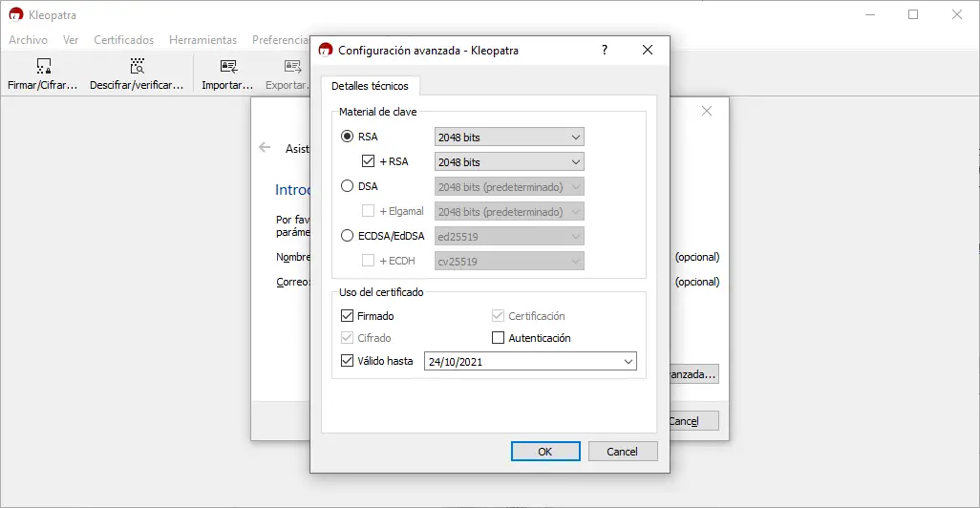Maximize the Kleopatra main window
The height and width of the screenshot is (508, 980).
click(913, 14)
